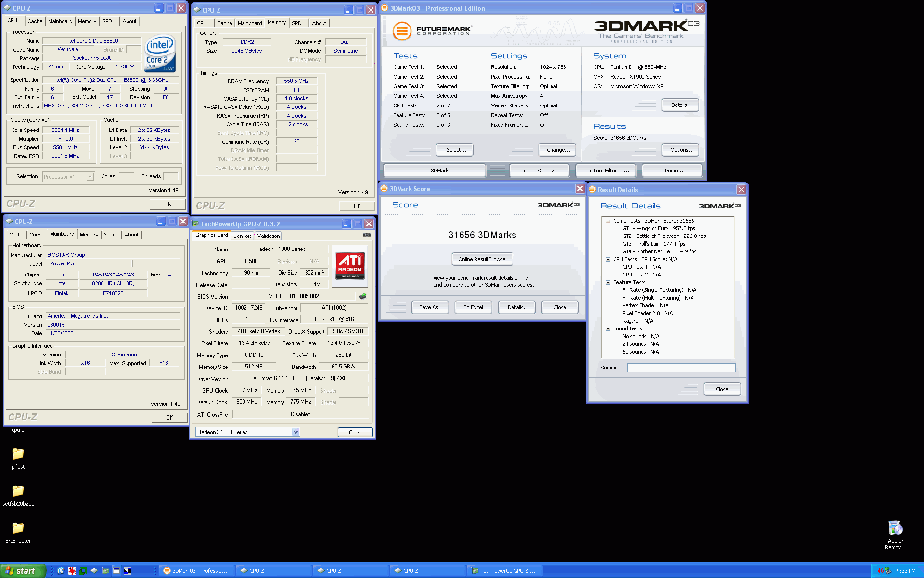The width and height of the screenshot is (924, 578).
Task: Select Pixel Shader 2.0 tree row
Action: coord(647,313)
